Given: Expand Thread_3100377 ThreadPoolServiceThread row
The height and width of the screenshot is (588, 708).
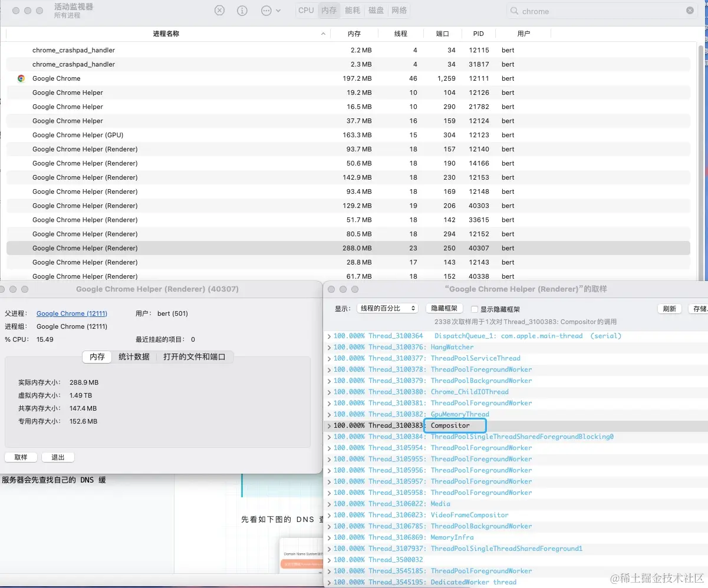Looking at the screenshot, I should (330, 358).
